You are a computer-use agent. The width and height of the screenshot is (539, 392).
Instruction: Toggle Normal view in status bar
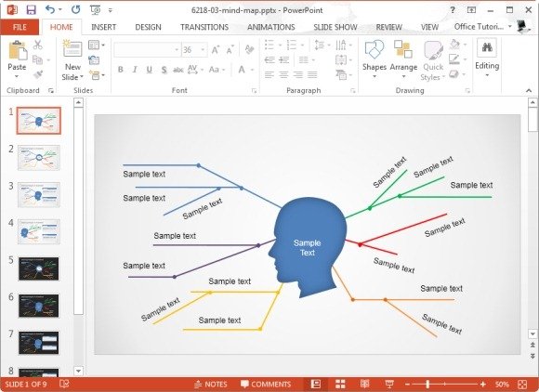coord(316,384)
